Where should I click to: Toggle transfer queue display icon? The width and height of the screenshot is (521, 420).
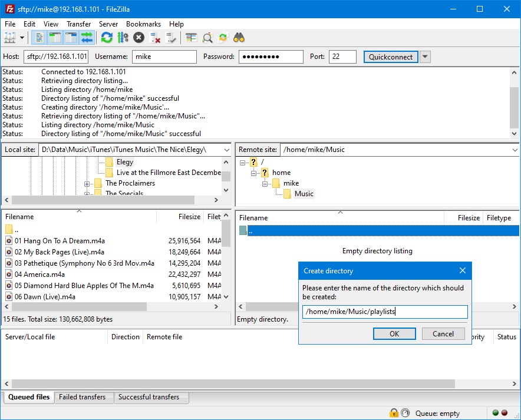tap(87, 38)
